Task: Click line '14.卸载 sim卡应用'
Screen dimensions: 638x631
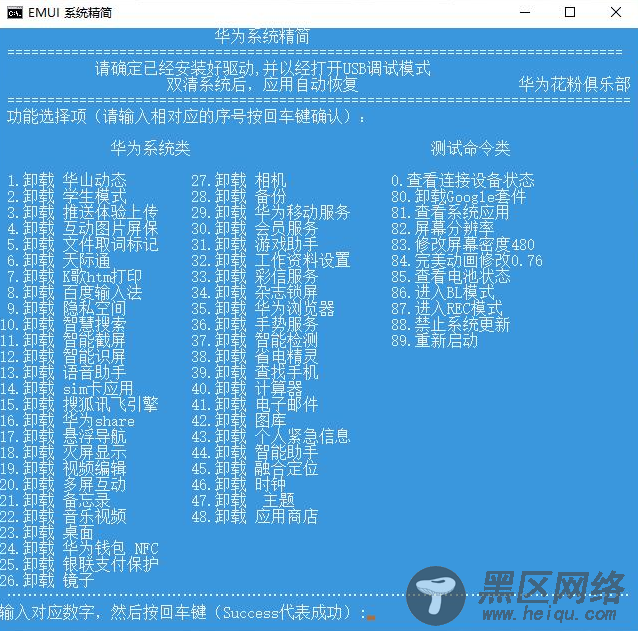Action: coord(67,389)
